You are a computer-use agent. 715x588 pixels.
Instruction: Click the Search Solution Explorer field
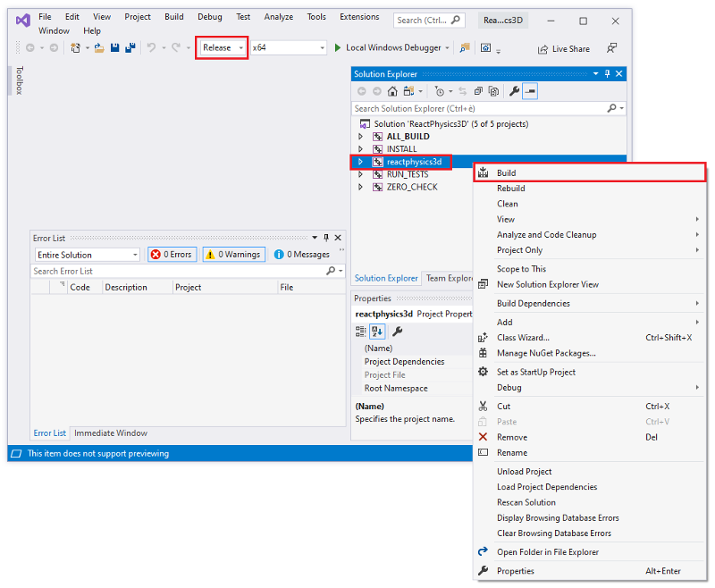click(479, 108)
